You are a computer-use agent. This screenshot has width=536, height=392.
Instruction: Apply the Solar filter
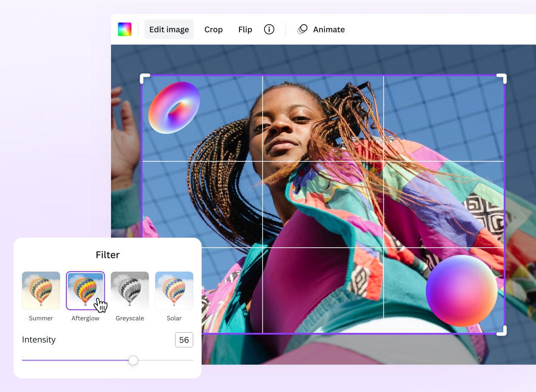[x=174, y=290]
